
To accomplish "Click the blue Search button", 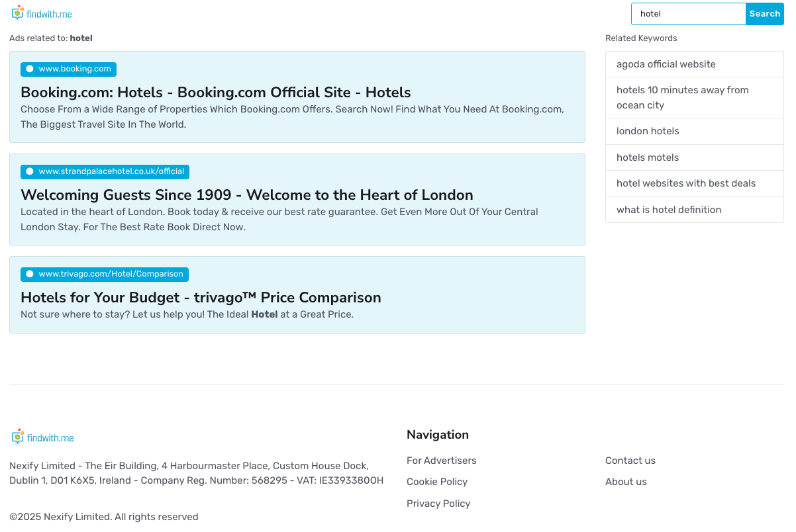I will (765, 14).
